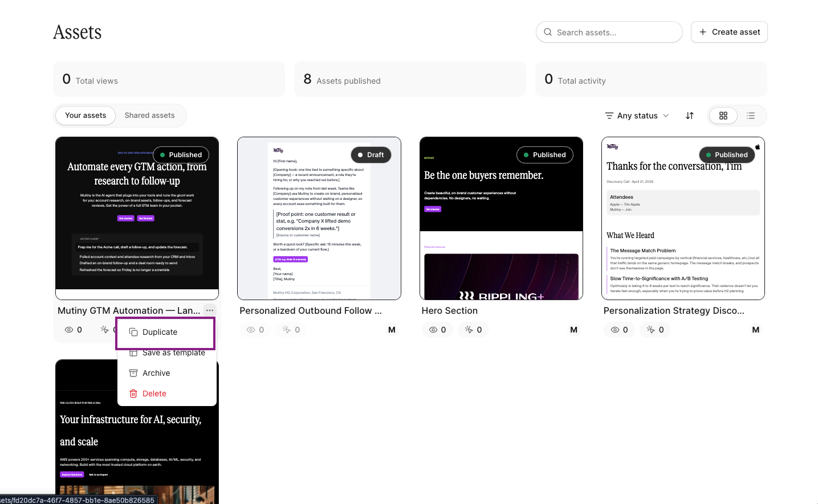
Task: Click the archive box icon in menu
Action: click(x=133, y=373)
